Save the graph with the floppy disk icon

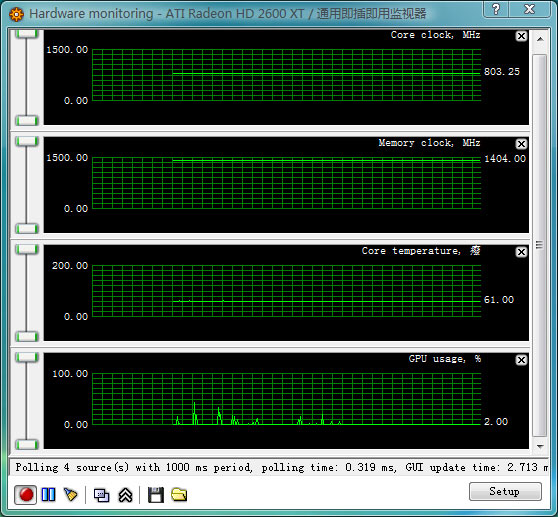pyautogui.click(x=156, y=495)
